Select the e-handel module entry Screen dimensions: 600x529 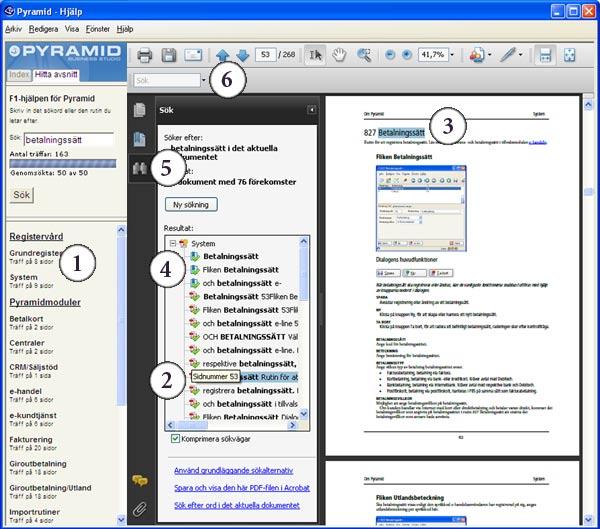coord(25,391)
